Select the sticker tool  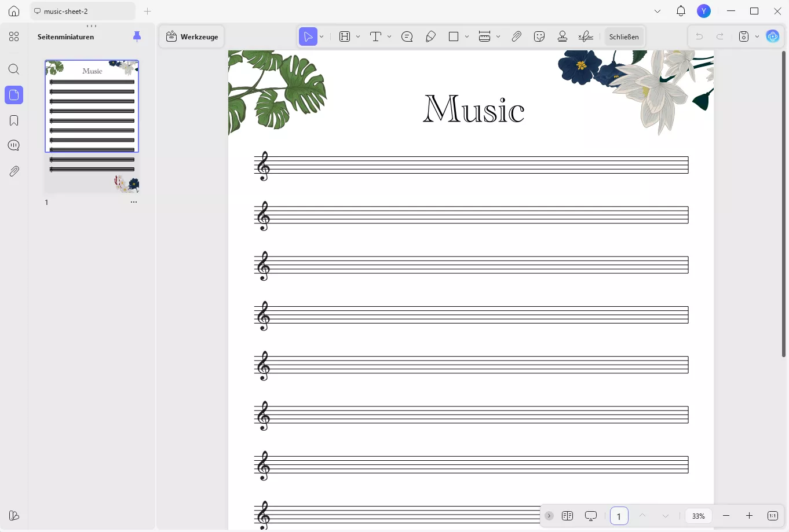pyautogui.click(x=539, y=36)
